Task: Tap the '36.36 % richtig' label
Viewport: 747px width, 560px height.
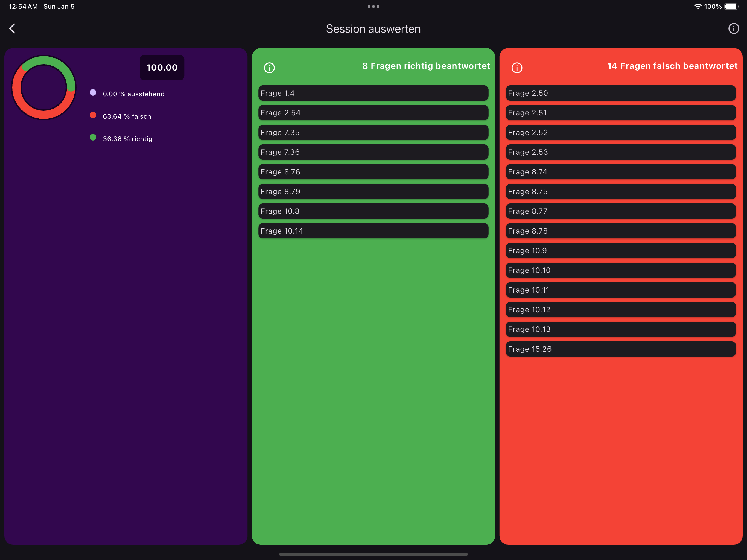Action: coord(128,139)
